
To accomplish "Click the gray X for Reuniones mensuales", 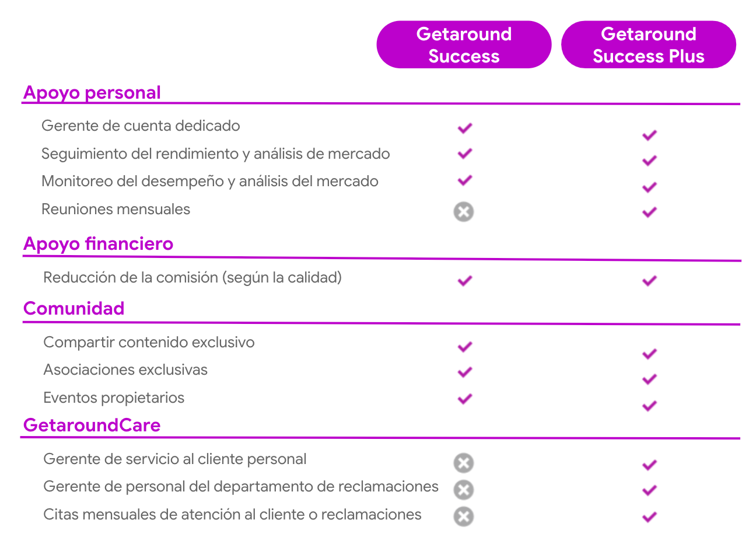I will 464,211.
